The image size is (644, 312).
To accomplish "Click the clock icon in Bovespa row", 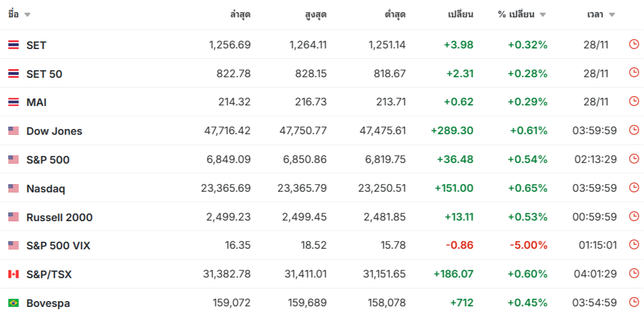I will [634, 302].
